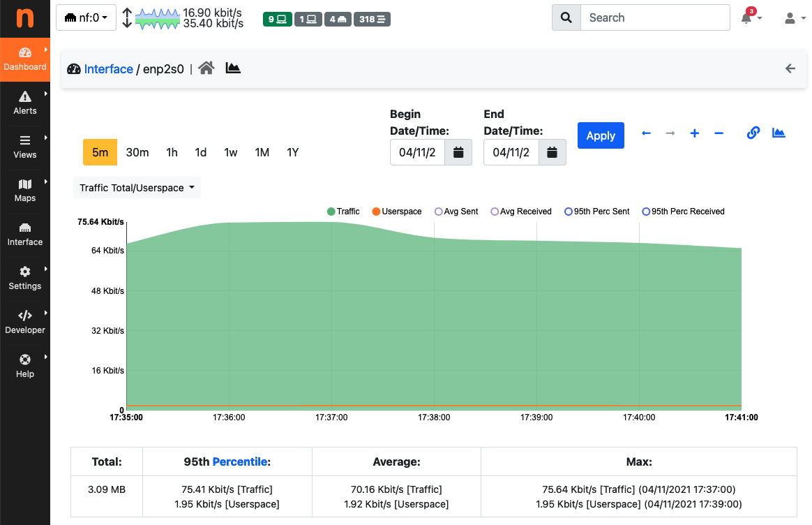The height and width of the screenshot is (525, 812).
Task: Click the interface home icon
Action: coord(206,68)
